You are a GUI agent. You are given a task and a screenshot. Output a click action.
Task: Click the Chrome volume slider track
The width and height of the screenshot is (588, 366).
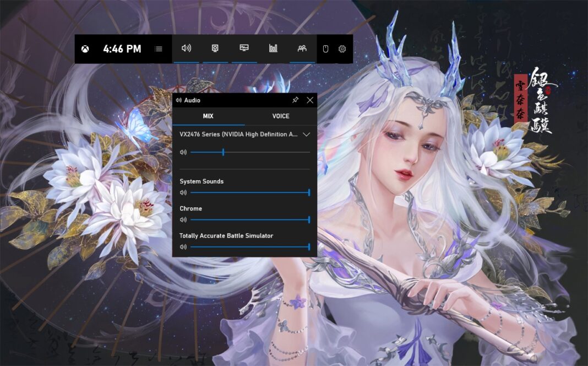[248, 219]
